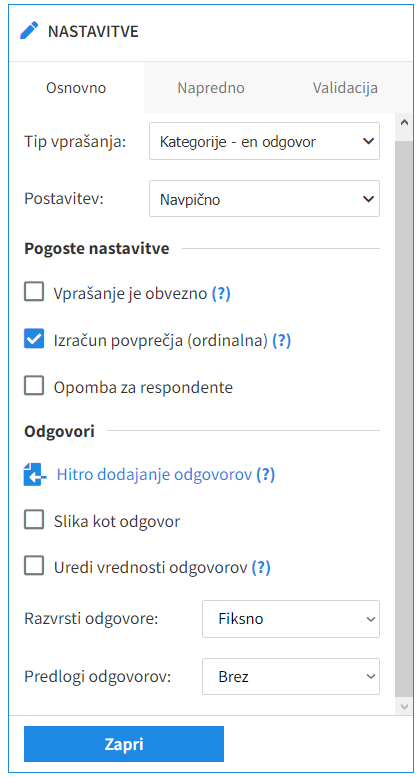420x778 pixels.
Task: Click the vertical scrollbar thumb
Action: pyautogui.click(x=404, y=419)
